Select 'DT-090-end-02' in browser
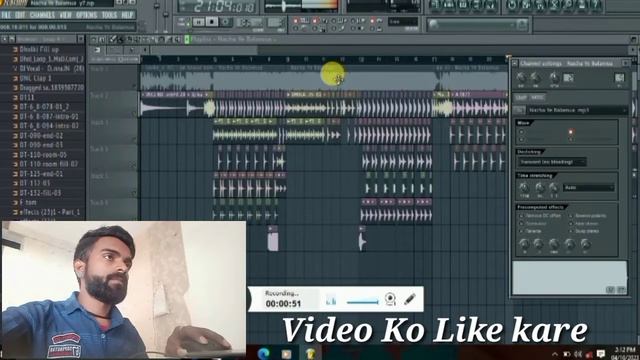The width and height of the screenshot is (640, 360). coord(41,136)
